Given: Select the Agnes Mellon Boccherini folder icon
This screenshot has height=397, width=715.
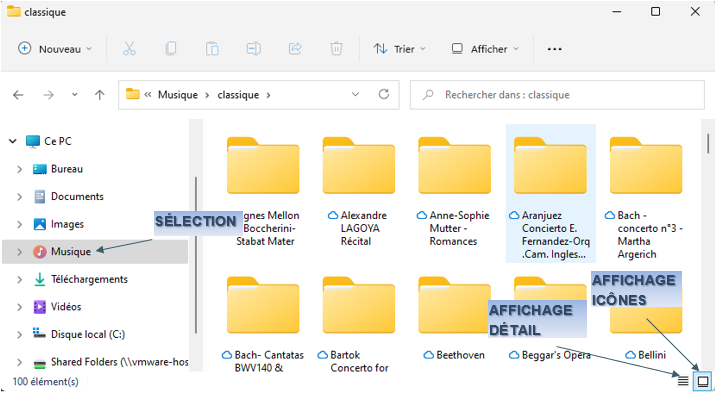Looking at the screenshot, I should point(263,165).
